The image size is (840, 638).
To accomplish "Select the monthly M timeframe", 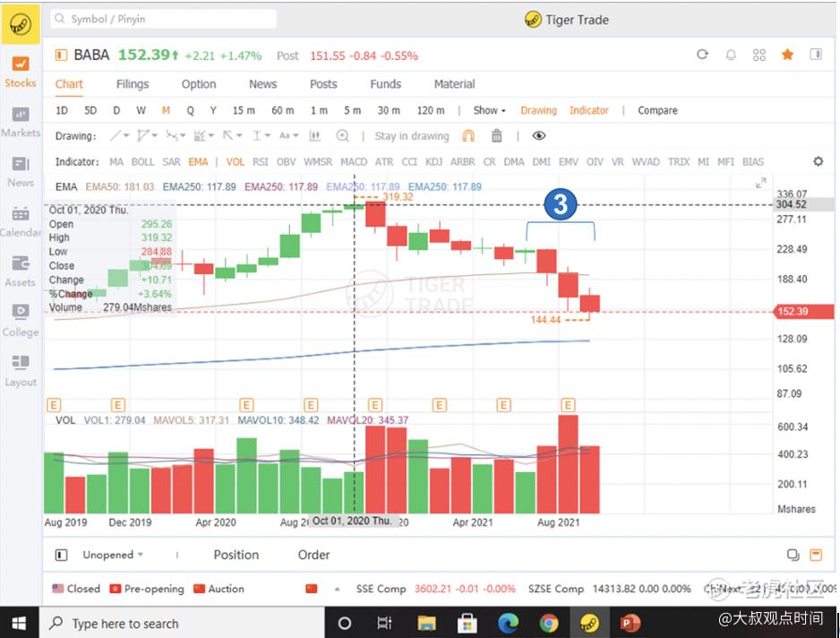I will point(166,110).
